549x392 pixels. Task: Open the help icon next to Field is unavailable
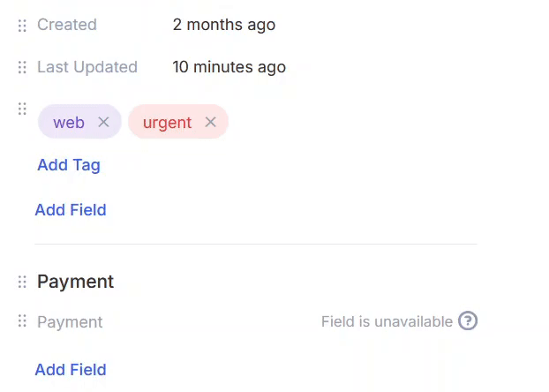pos(469,321)
